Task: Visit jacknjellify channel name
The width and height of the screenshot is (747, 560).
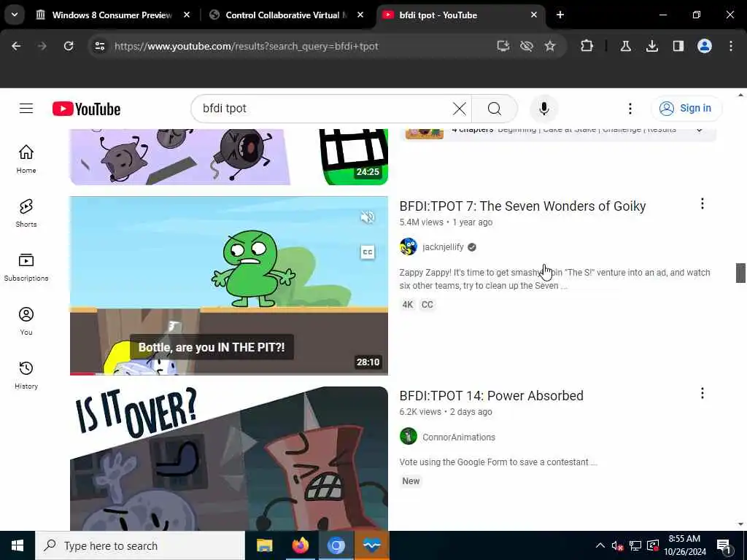Action: 443,247
